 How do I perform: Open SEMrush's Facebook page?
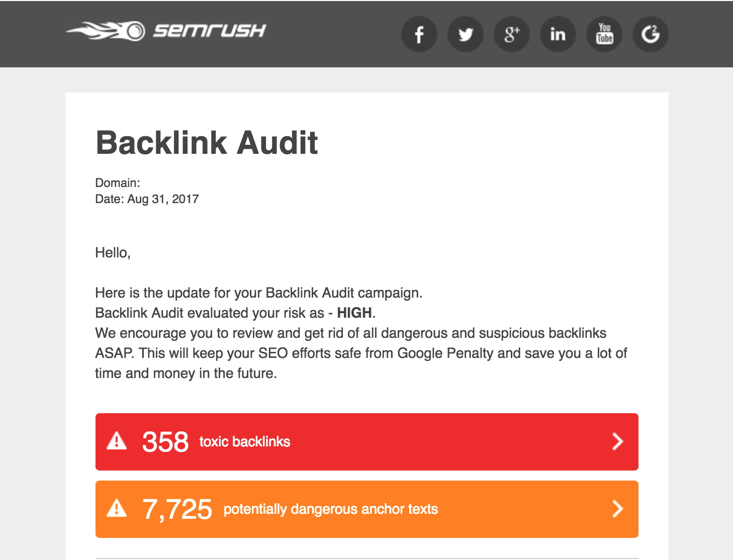pyautogui.click(x=419, y=34)
